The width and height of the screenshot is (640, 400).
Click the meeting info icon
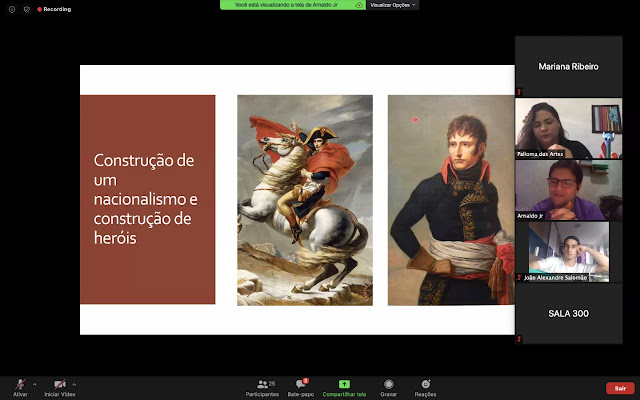pos(12,9)
